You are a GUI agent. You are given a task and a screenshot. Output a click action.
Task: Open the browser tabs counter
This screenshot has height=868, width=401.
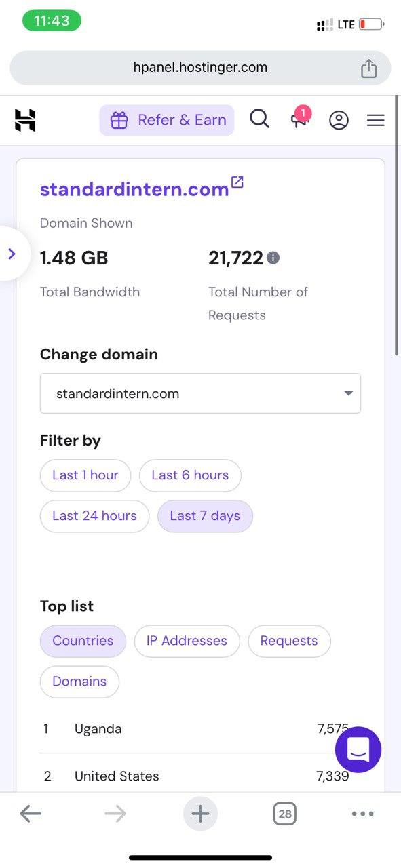tap(285, 814)
